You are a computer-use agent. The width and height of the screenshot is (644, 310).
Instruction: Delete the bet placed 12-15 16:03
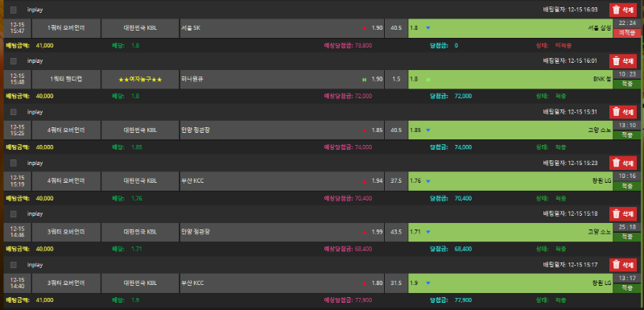tap(622, 10)
